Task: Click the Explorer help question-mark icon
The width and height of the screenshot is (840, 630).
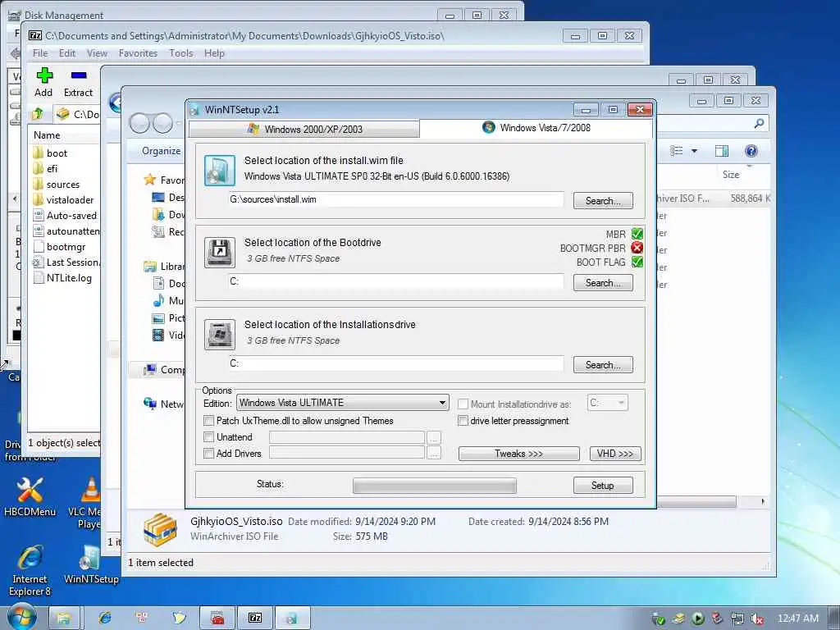Action: click(751, 151)
